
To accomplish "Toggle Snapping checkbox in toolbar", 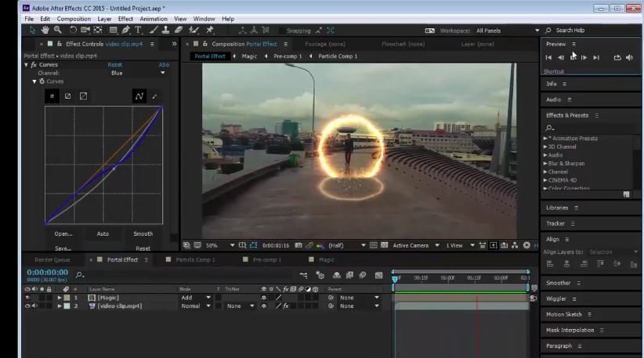I will coord(282,31).
